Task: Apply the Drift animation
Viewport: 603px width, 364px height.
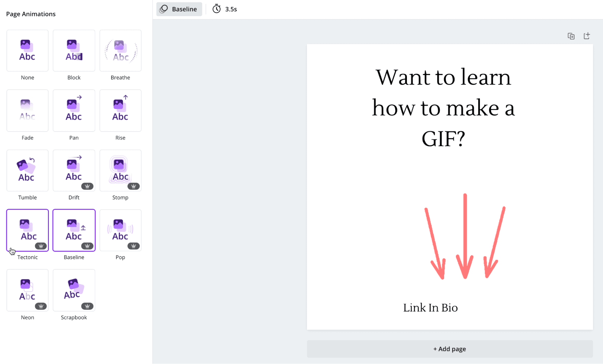Action: pyautogui.click(x=74, y=171)
